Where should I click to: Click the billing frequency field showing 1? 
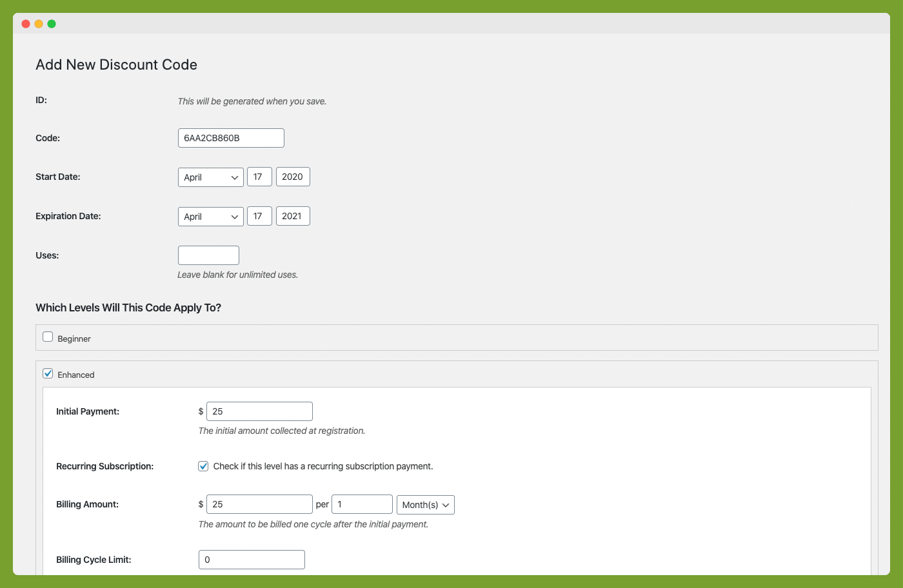pos(361,504)
